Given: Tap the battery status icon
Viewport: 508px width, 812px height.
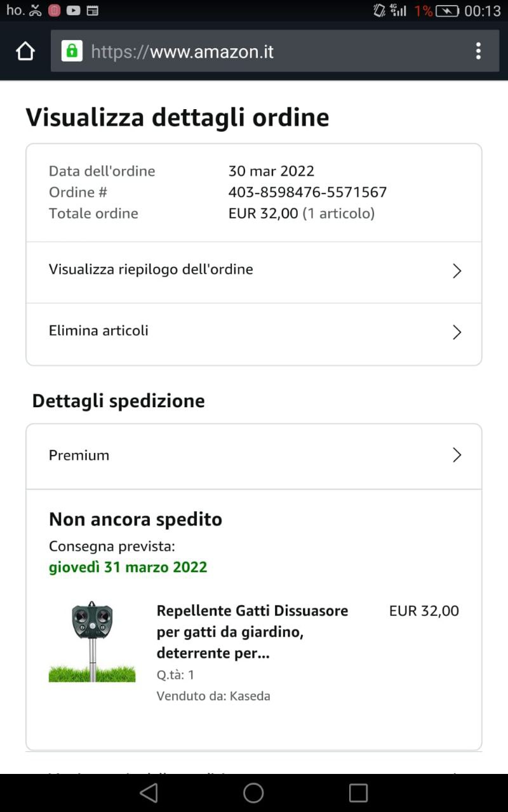Looking at the screenshot, I should tap(447, 11).
